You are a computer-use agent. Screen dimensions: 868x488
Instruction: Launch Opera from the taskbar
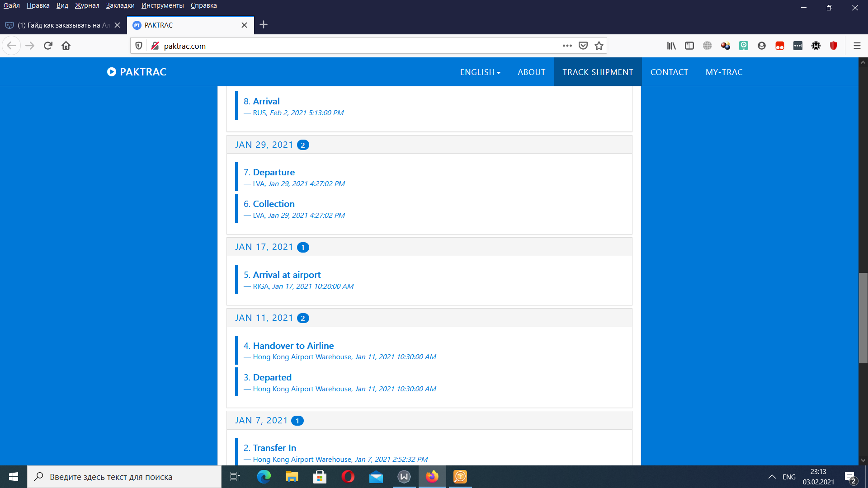point(348,477)
